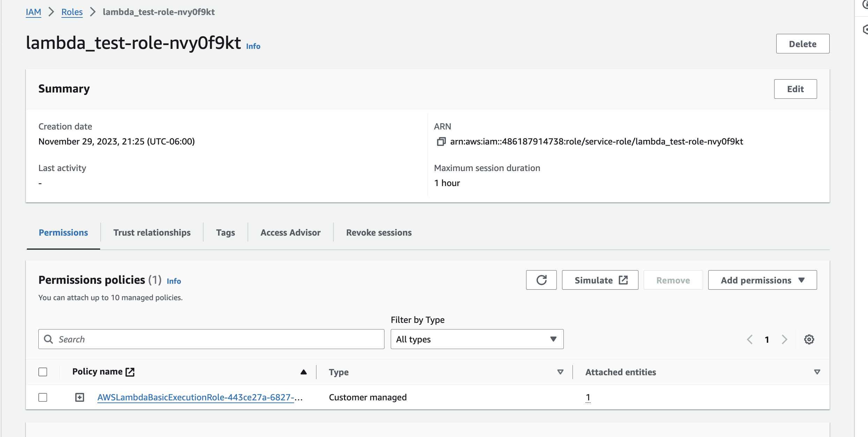Go to next page of policies
This screenshot has height=437, width=868.
(785, 339)
